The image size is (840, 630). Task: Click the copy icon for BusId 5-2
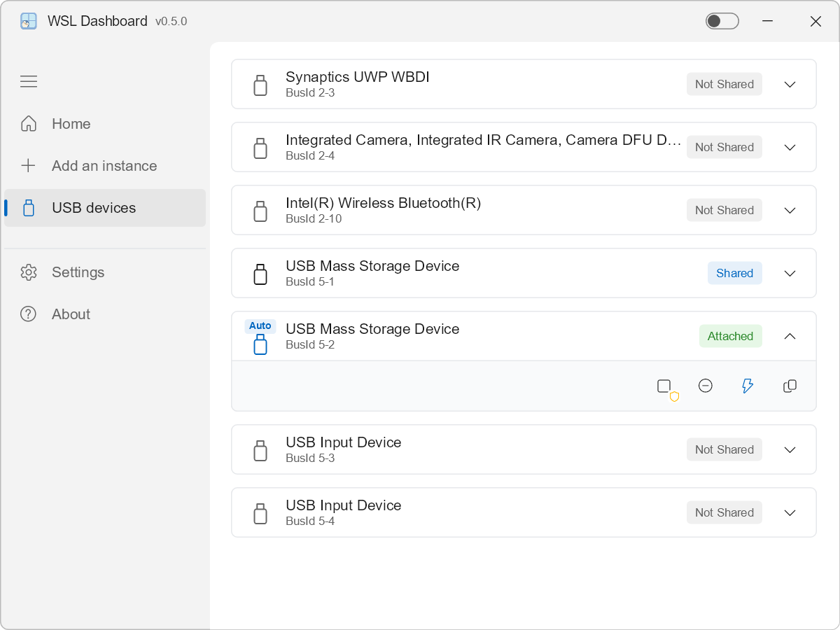tap(790, 386)
